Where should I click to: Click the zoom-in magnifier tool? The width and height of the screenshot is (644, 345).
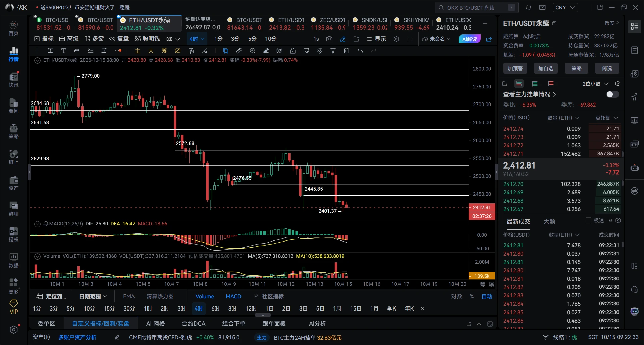tap(253, 51)
